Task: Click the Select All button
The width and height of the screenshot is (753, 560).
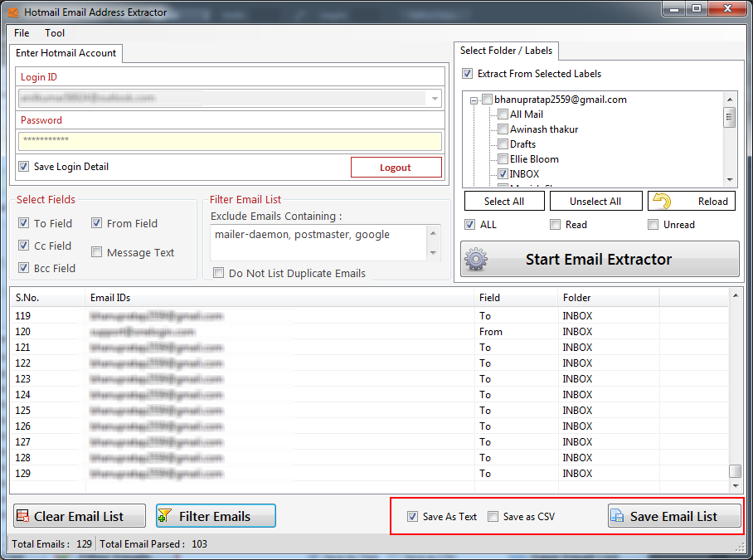Action: pyautogui.click(x=504, y=201)
